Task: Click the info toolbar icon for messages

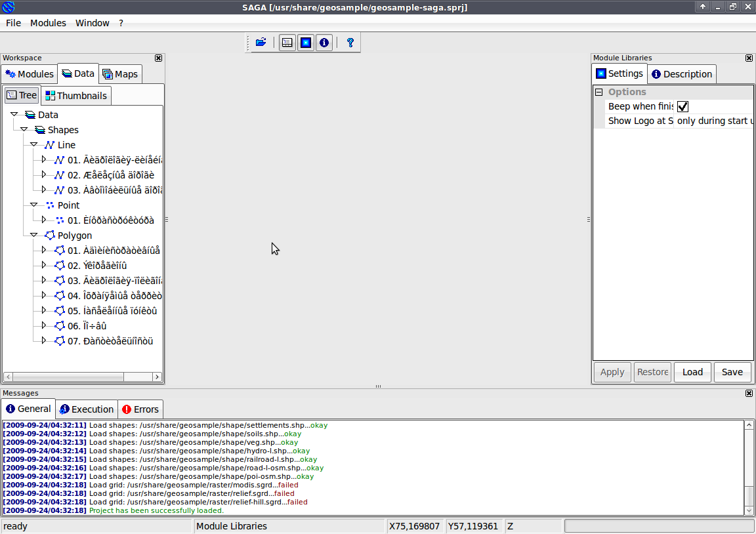Action: (x=324, y=42)
